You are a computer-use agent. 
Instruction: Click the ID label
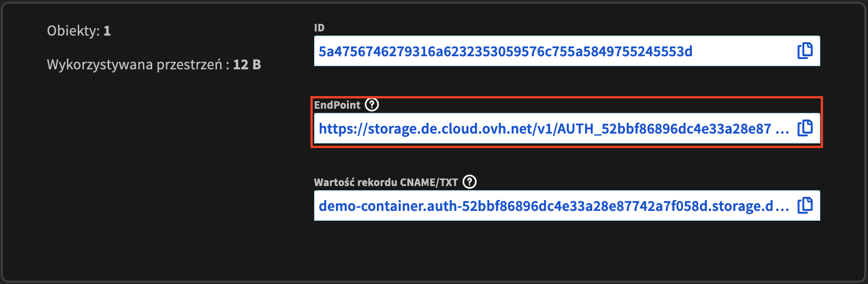tap(319, 28)
